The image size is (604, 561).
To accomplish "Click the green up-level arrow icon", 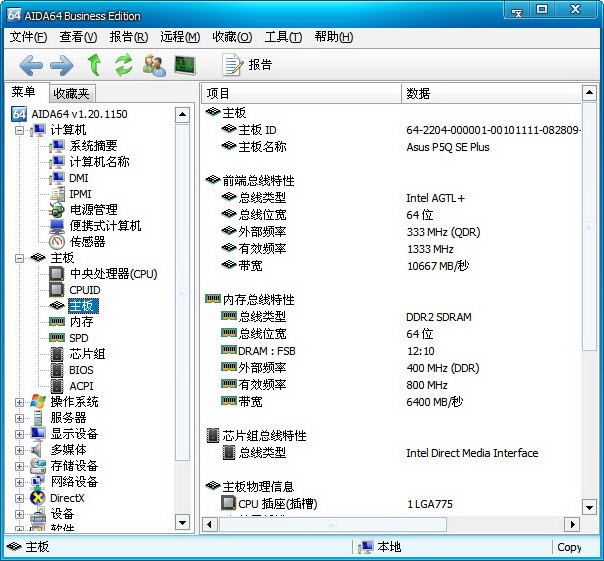I will 94,66.
